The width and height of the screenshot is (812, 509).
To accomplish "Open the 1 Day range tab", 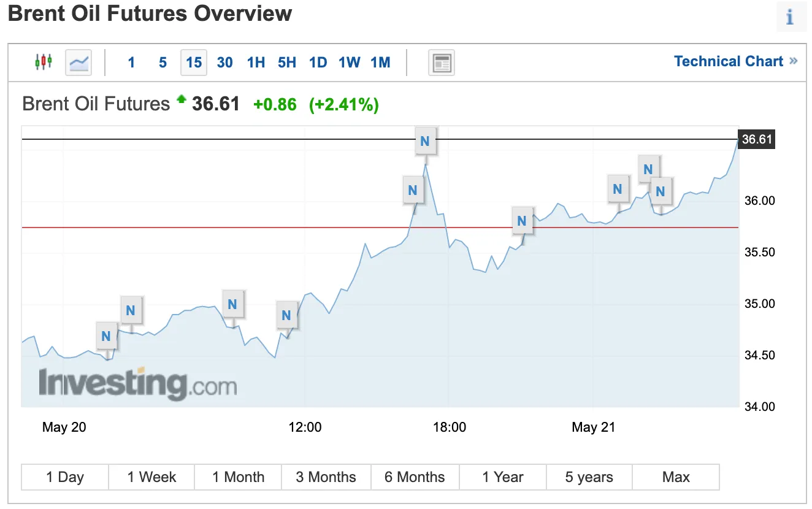I will pos(65,477).
